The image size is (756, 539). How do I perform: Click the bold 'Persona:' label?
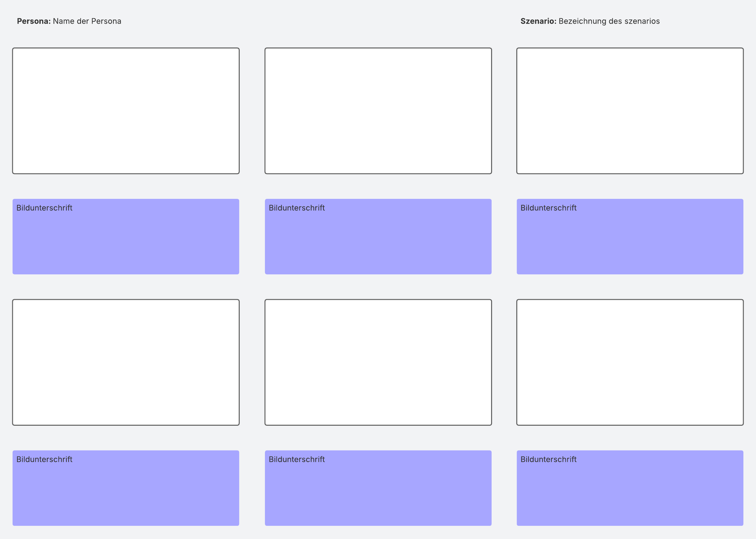click(x=34, y=21)
